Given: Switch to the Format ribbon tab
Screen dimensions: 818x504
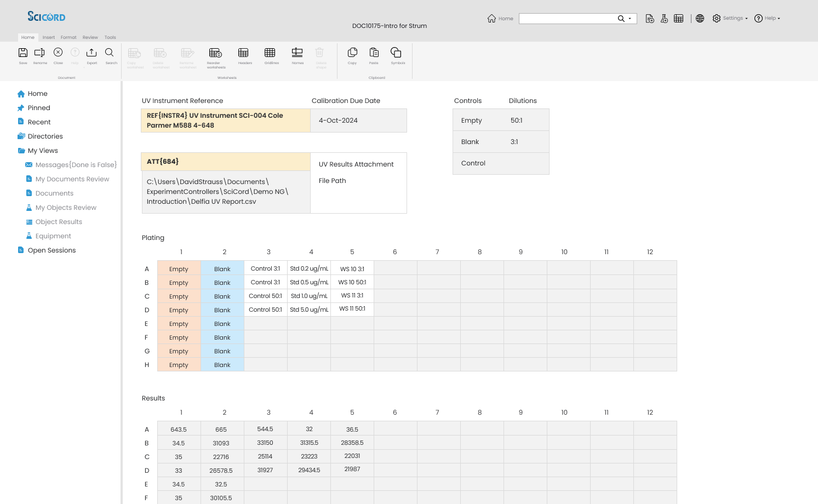Looking at the screenshot, I should pos(68,37).
